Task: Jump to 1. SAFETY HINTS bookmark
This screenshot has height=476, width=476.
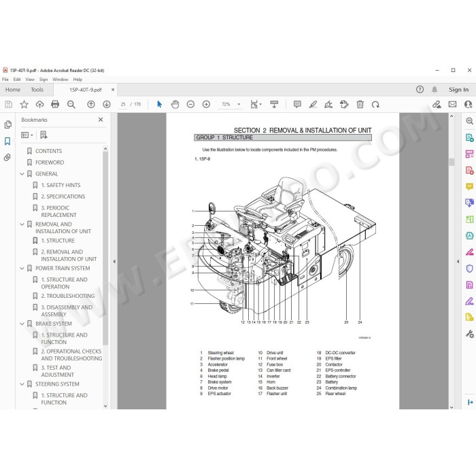Action: tap(61, 185)
